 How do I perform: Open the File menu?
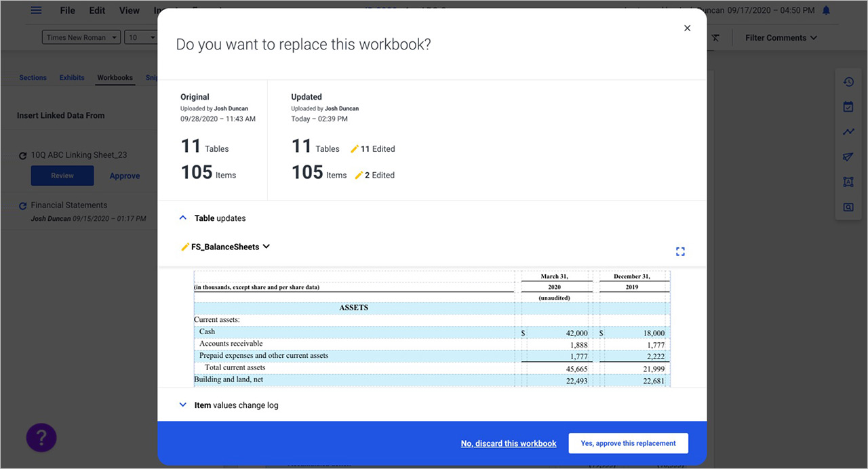pyautogui.click(x=67, y=11)
